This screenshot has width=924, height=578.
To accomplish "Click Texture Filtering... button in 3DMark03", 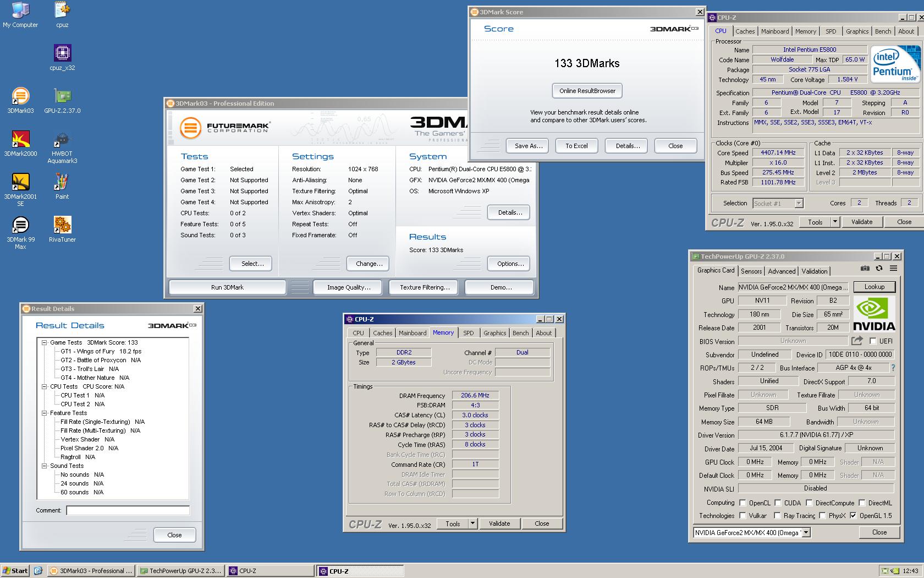I will 425,287.
